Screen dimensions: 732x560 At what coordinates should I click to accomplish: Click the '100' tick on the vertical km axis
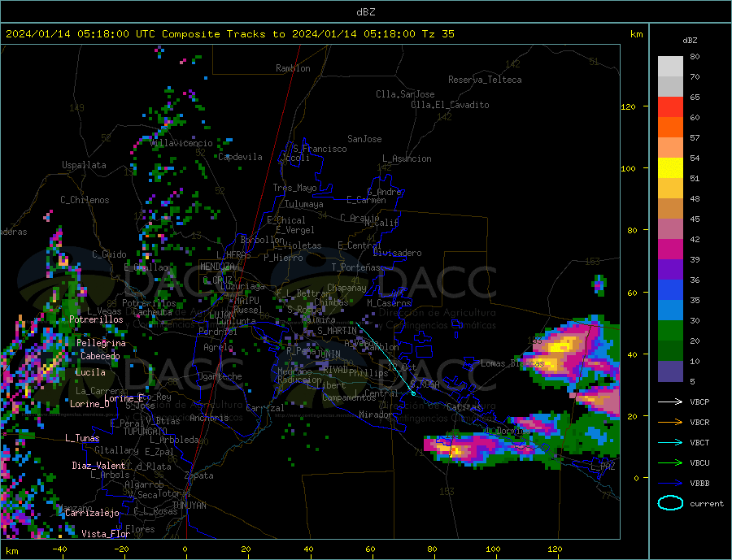628,168
